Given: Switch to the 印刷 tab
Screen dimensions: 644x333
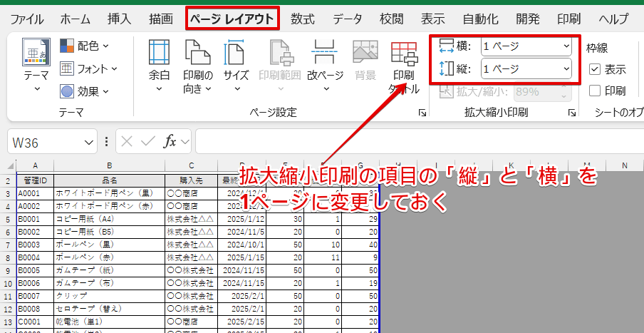Looking at the screenshot, I should tap(568, 19).
